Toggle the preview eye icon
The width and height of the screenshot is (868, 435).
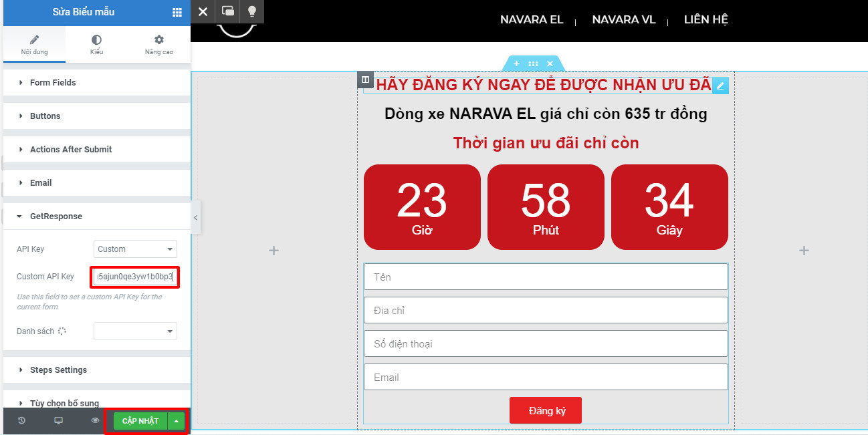tap(95, 421)
